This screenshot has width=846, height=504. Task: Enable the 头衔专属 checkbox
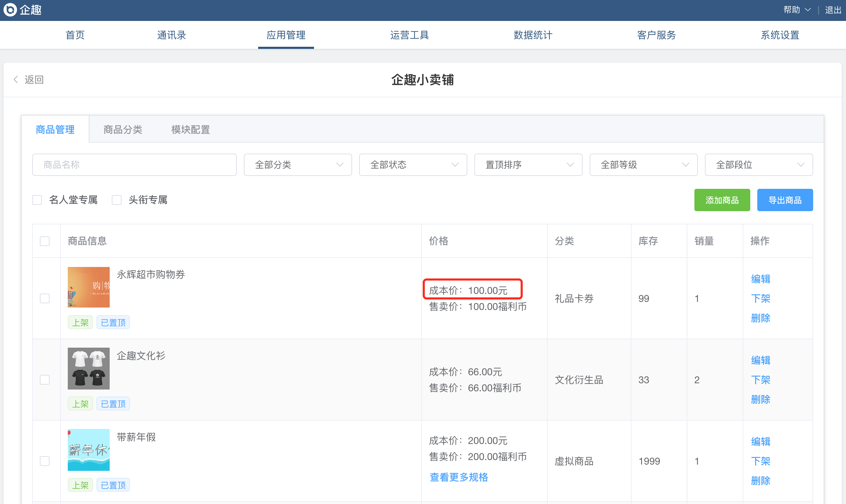coord(117,200)
